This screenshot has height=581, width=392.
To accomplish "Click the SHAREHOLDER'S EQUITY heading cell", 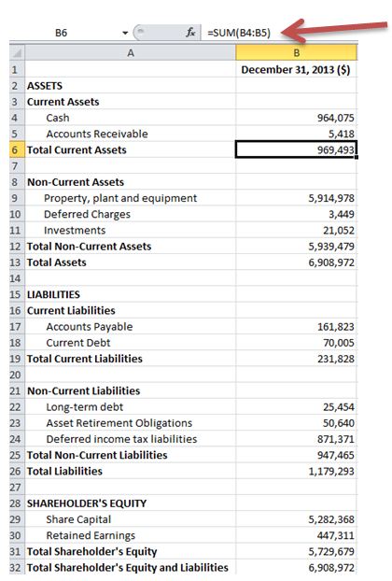I will point(131,503).
